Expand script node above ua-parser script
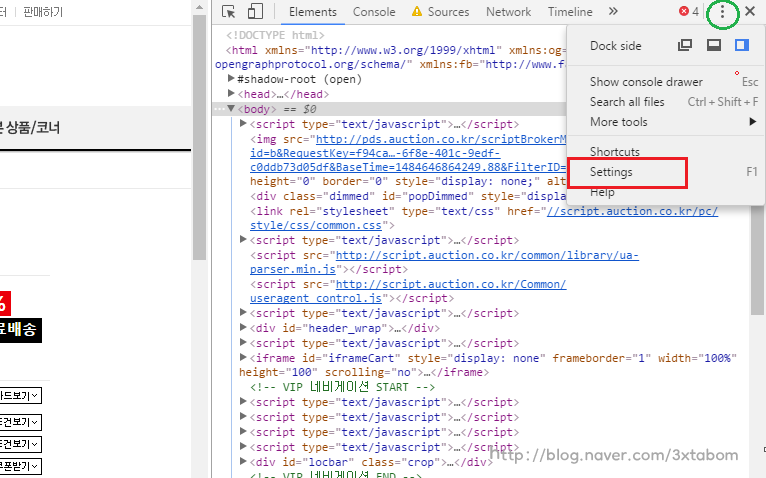 243,239
